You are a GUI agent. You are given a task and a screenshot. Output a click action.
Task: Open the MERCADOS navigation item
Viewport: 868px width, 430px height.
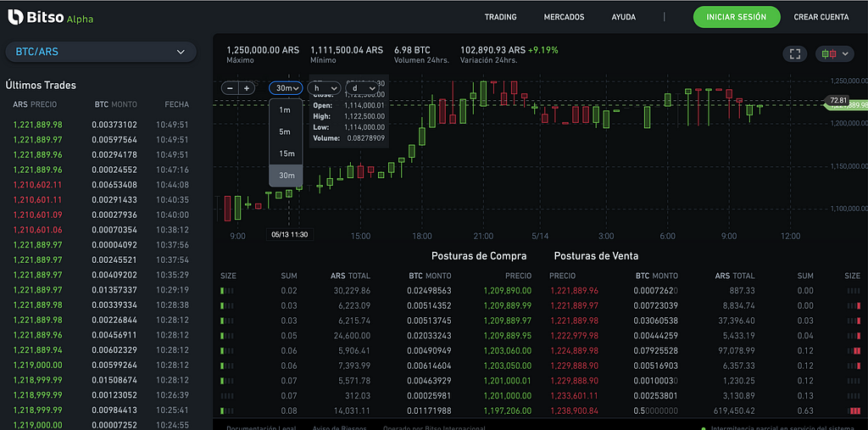point(564,17)
